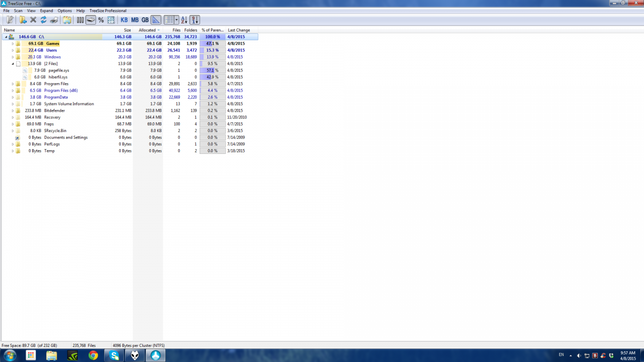The width and height of the screenshot is (644, 362).
Task: Toggle the cluster grid view icon
Action: pos(111,20)
